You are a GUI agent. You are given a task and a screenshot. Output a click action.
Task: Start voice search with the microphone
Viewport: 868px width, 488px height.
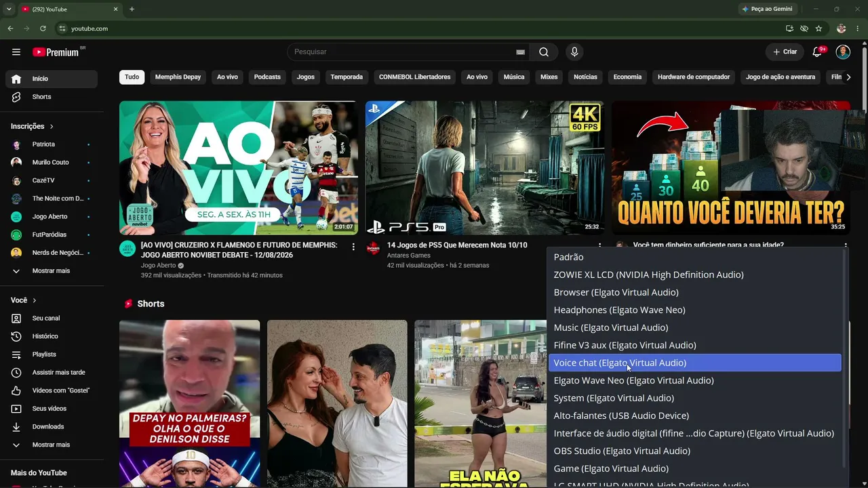[574, 52]
